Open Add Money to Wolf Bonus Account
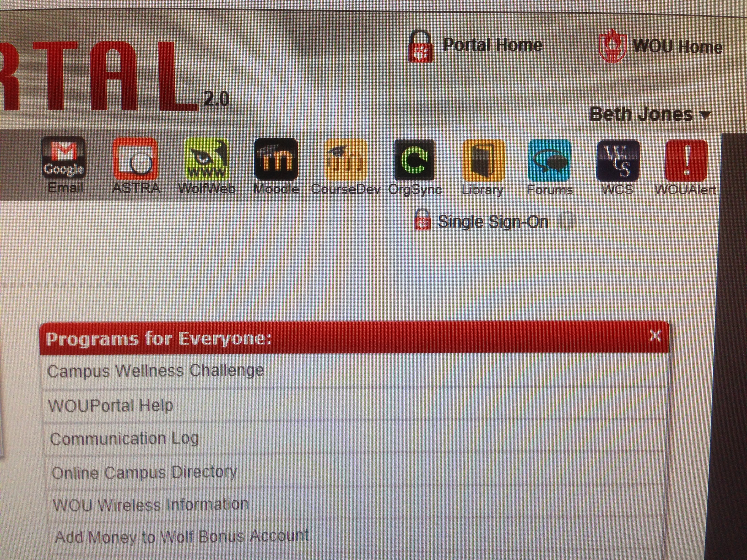The image size is (747, 560). coord(356,536)
